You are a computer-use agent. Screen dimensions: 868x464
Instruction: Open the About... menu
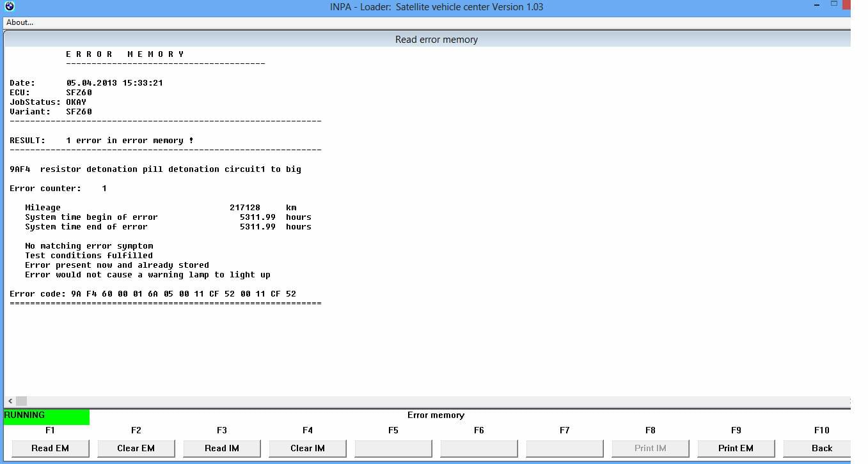point(20,22)
